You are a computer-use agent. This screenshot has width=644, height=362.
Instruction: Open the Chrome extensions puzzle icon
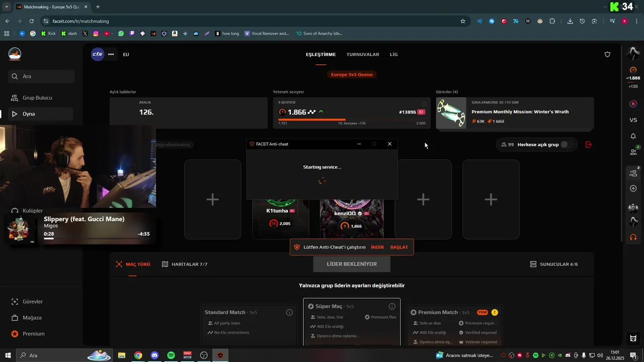552,21
